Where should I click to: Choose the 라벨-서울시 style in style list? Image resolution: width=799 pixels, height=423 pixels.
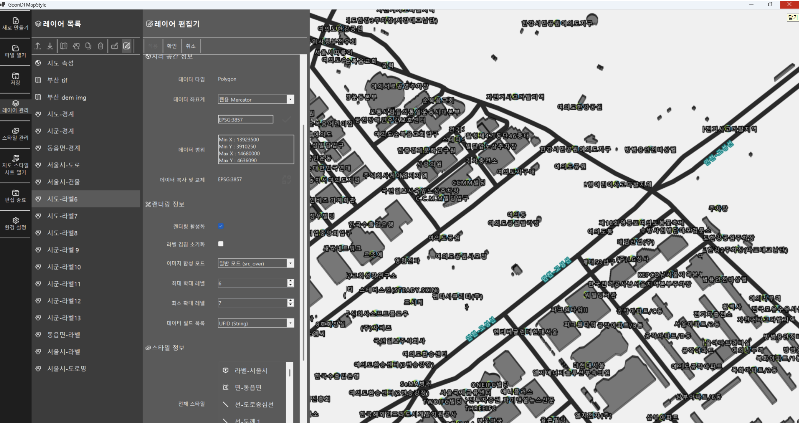point(252,371)
